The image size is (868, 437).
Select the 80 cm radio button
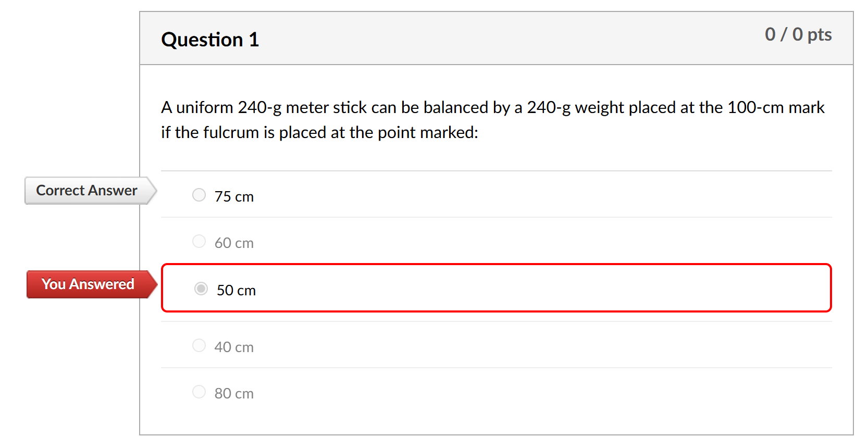[x=199, y=392]
